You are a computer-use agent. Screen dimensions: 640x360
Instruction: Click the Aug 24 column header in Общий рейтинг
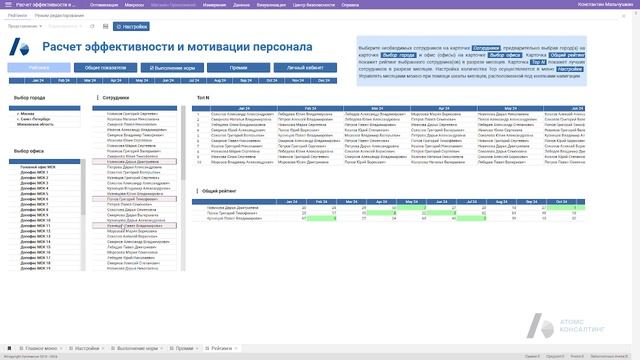coord(501,202)
